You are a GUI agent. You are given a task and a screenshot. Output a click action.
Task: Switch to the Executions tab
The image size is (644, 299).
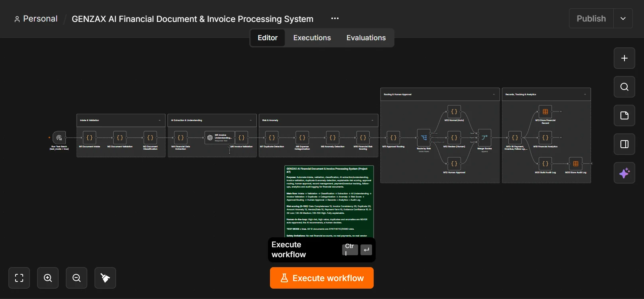pyautogui.click(x=312, y=38)
